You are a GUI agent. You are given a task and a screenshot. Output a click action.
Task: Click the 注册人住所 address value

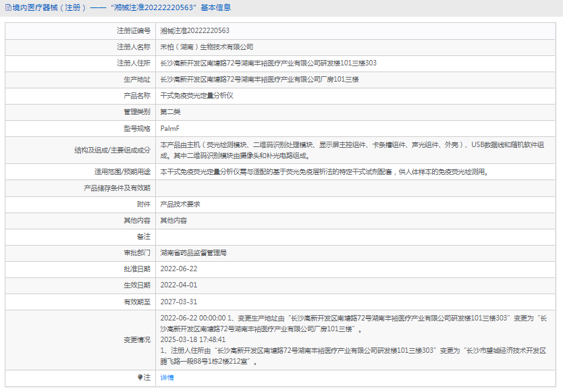[269, 63]
